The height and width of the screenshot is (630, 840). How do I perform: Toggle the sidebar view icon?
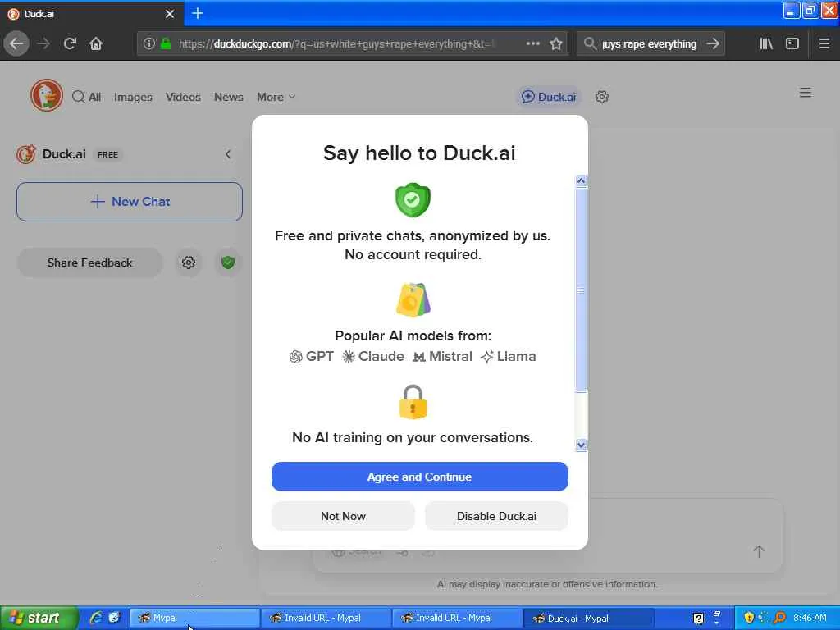[792, 43]
